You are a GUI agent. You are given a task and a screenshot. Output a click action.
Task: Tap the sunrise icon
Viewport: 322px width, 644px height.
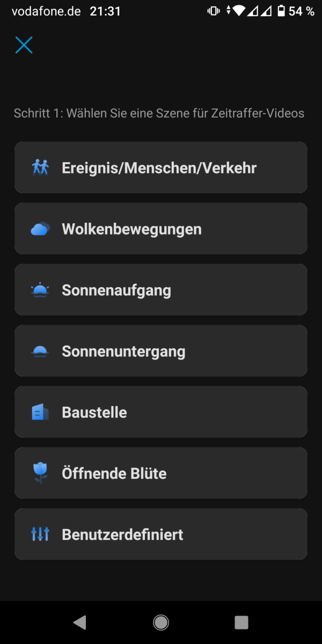tap(40, 290)
